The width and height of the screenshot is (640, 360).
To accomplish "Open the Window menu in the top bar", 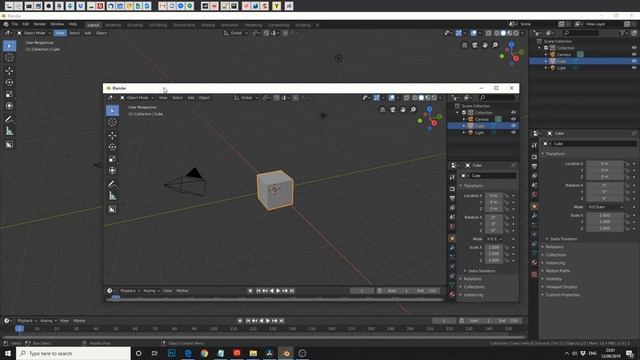I will click(x=57, y=24).
